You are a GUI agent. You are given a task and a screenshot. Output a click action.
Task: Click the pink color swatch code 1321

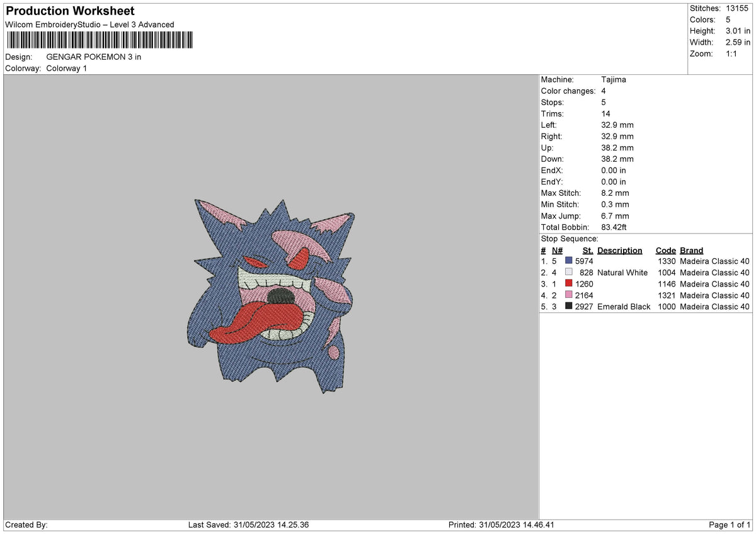569,295
